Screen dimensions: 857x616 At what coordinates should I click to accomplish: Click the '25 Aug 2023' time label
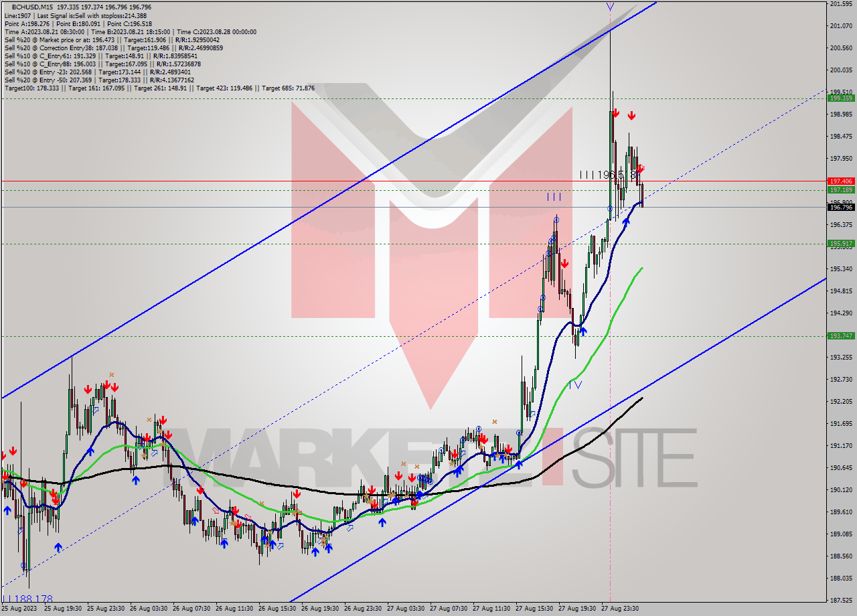click(19, 609)
